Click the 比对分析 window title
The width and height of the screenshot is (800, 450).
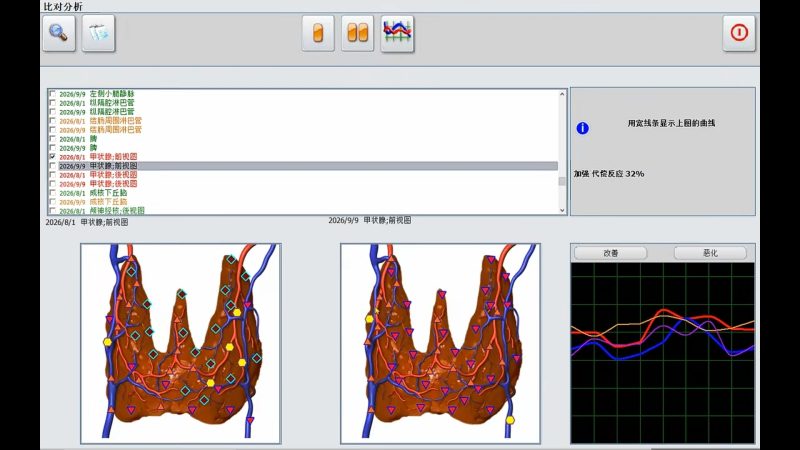click(63, 7)
